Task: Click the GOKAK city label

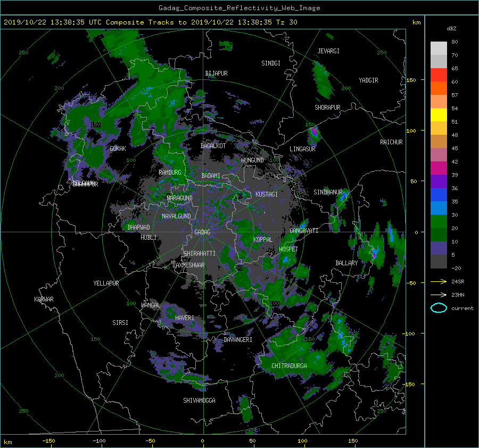Action: (118, 149)
